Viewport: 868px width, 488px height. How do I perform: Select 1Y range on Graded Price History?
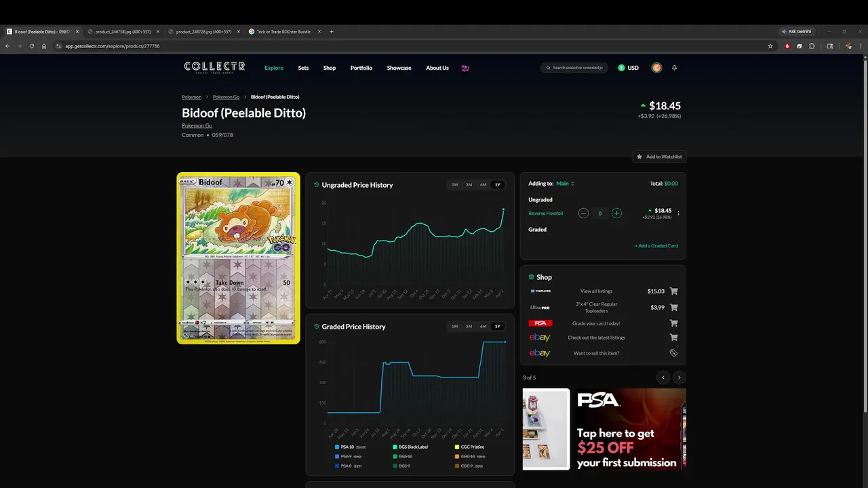(497, 327)
